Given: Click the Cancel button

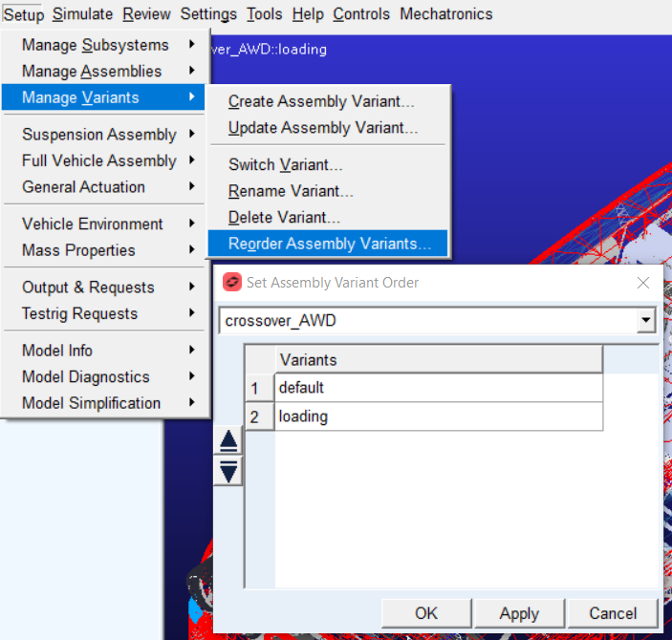Looking at the screenshot, I should coord(612,613).
